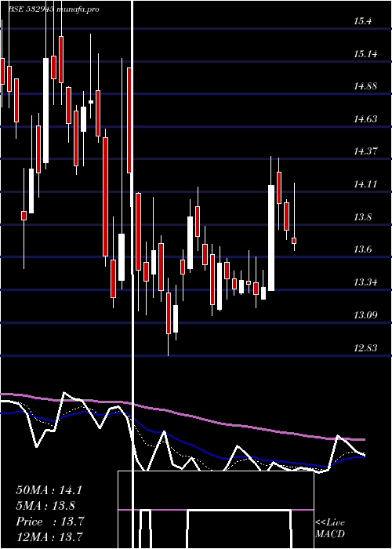
Task: Click the 15.14 price axis label
Action: coord(365,54)
